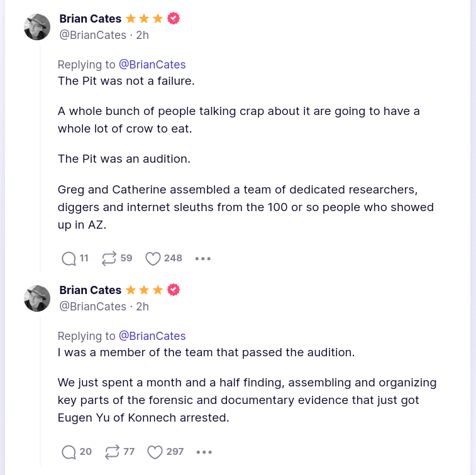This screenshot has width=476, height=475.
Task: Open more options on post with 297 likes
Action: click(x=204, y=452)
